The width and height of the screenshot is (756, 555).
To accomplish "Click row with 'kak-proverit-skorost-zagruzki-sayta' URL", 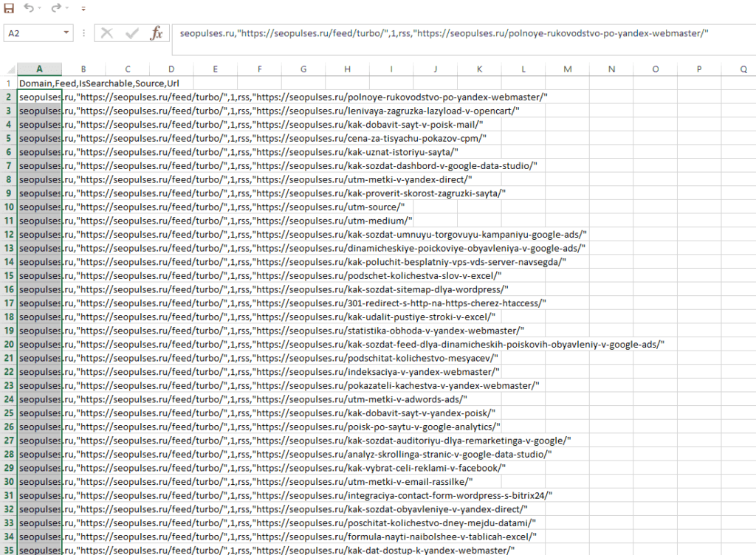I will pyautogui.click(x=262, y=193).
